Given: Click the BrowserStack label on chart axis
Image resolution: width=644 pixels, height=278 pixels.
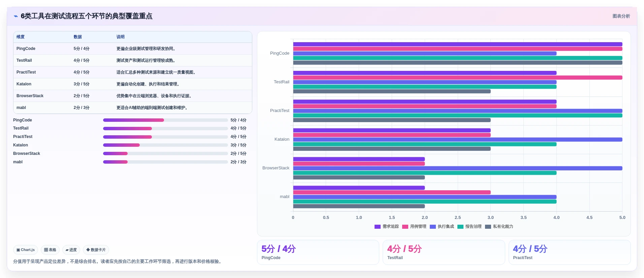Looking at the screenshot, I should click(276, 168).
